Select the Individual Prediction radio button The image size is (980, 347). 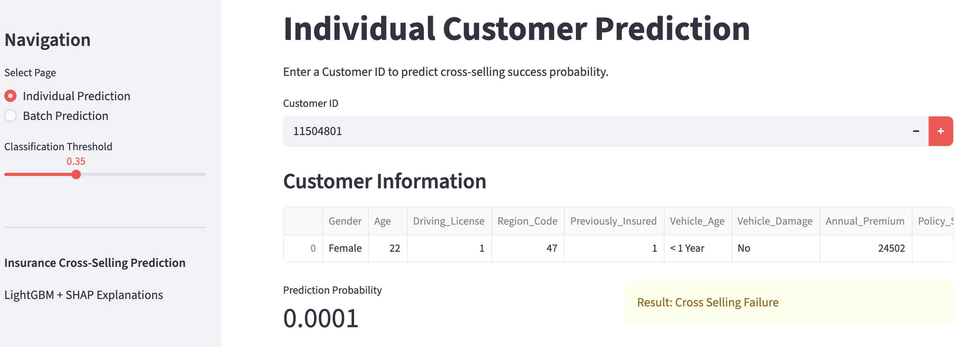pos(11,96)
